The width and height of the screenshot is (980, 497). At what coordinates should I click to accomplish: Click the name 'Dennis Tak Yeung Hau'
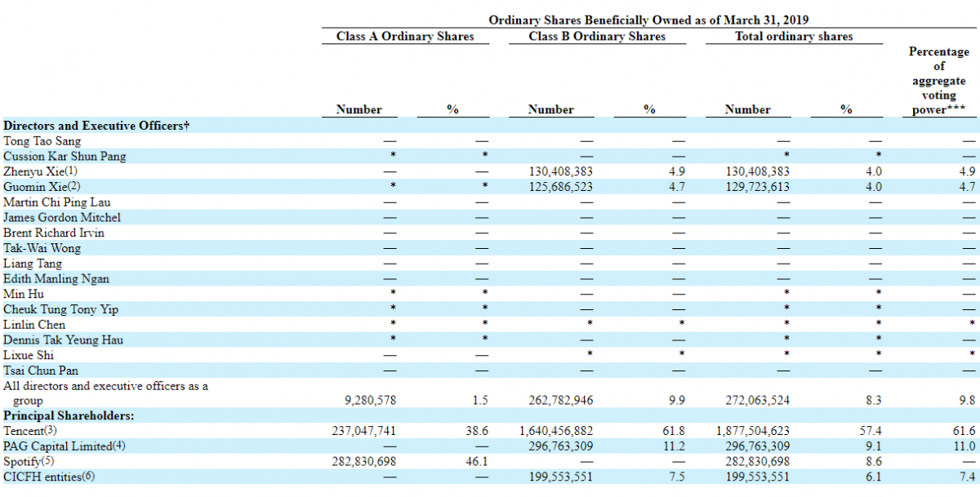click(x=64, y=339)
